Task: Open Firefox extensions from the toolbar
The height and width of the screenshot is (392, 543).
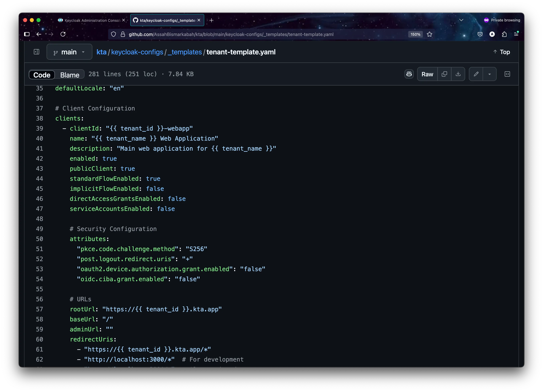Action: (x=504, y=34)
